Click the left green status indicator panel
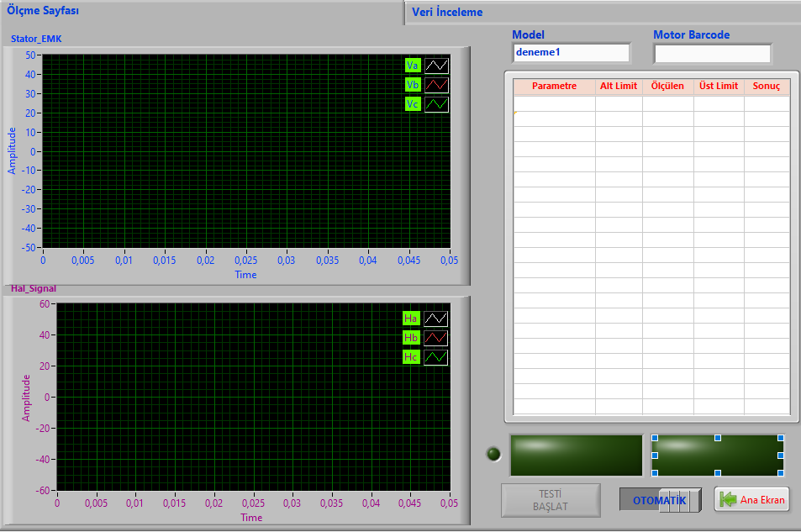This screenshot has height=532, width=801. [576, 455]
